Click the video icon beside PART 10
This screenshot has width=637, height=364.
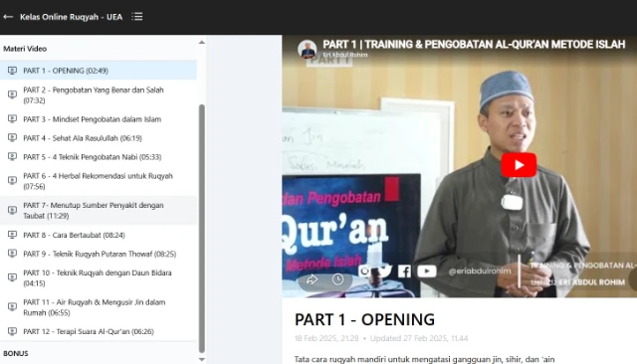(13, 277)
